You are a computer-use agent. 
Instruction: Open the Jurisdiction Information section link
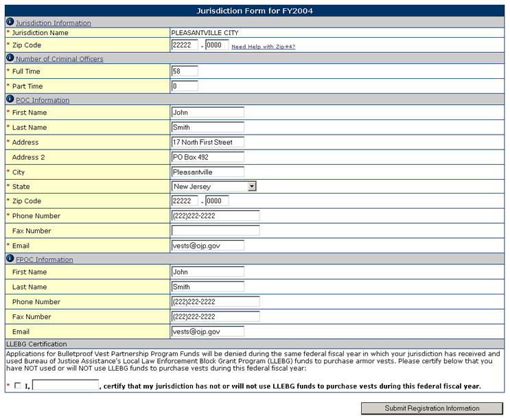tap(53, 23)
